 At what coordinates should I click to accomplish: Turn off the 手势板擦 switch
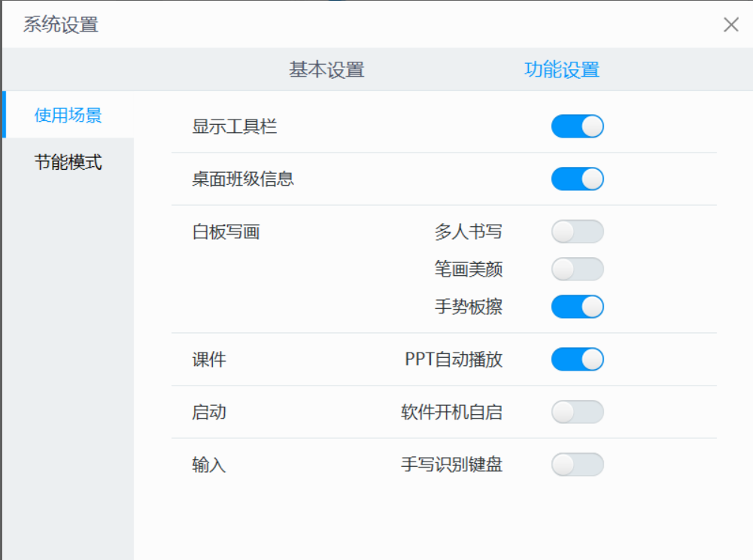[577, 307]
